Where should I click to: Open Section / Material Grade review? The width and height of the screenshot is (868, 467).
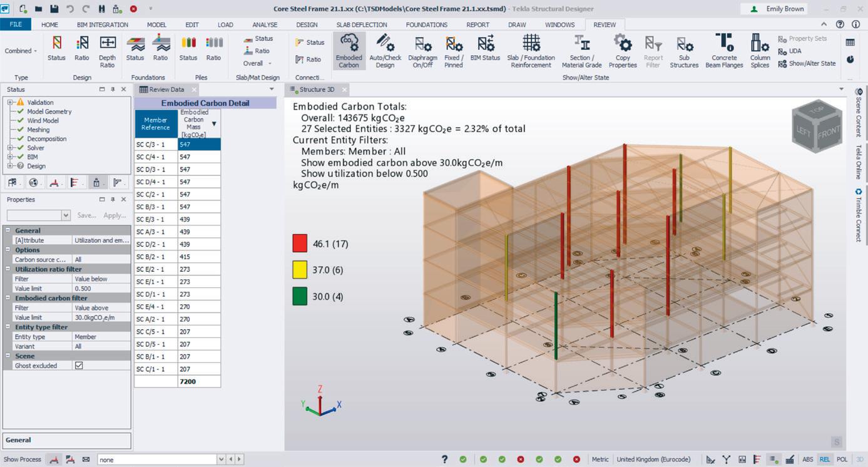tap(582, 51)
